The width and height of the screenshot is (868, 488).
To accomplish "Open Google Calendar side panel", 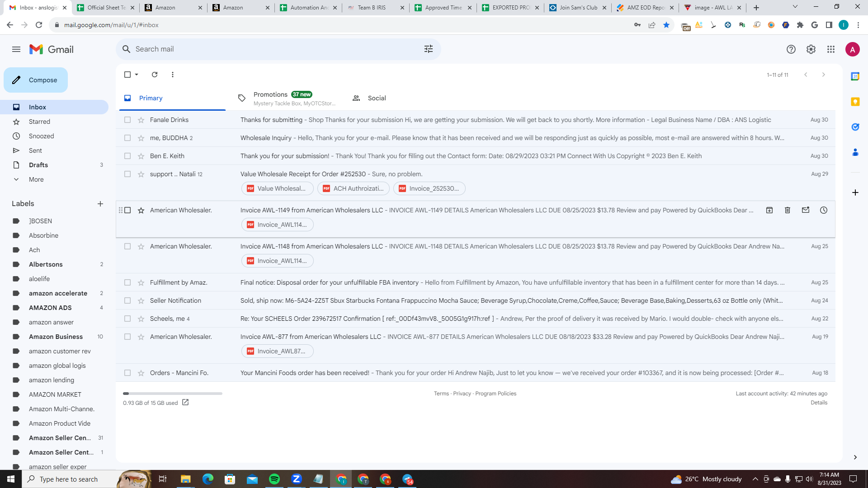I will click(x=855, y=76).
